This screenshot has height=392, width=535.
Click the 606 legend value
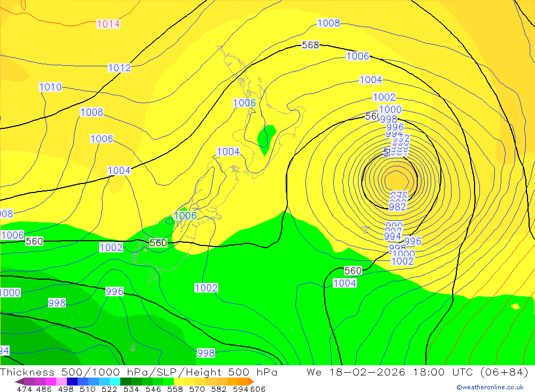258,389
